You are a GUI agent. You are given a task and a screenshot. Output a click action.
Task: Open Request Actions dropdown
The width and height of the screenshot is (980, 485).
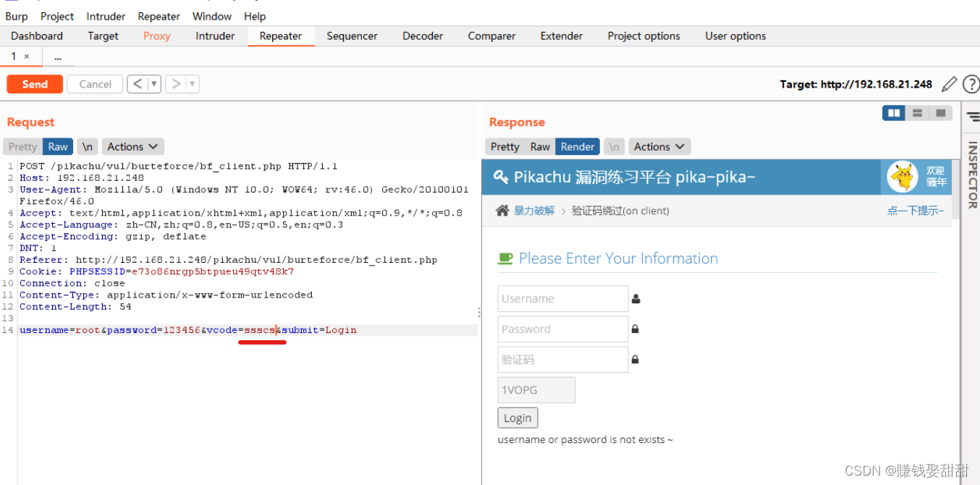[x=133, y=146]
